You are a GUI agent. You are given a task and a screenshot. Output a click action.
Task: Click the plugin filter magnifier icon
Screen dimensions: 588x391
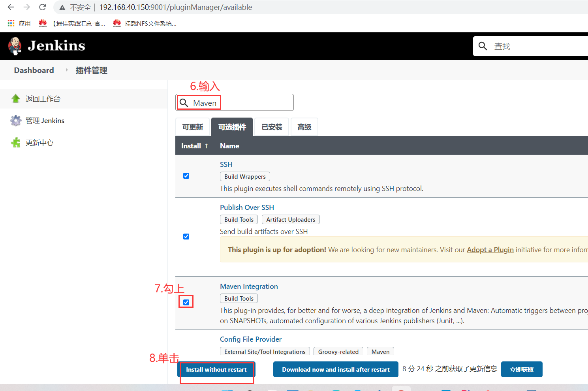pos(184,103)
